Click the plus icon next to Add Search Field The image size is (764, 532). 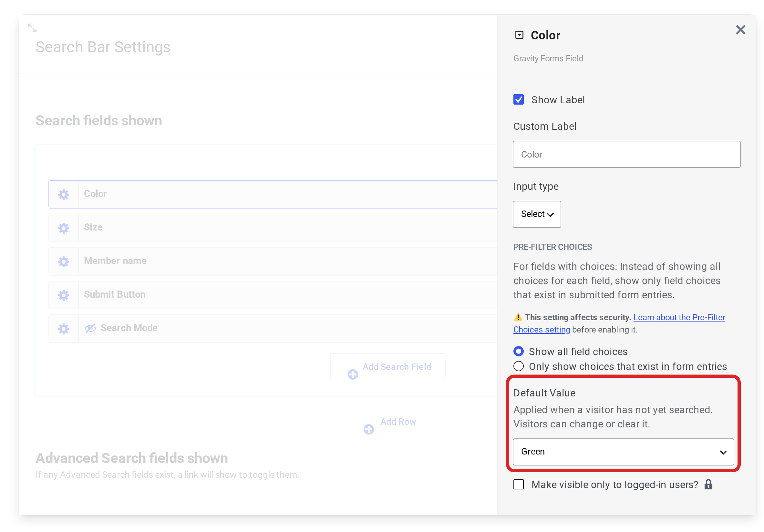tap(353, 374)
